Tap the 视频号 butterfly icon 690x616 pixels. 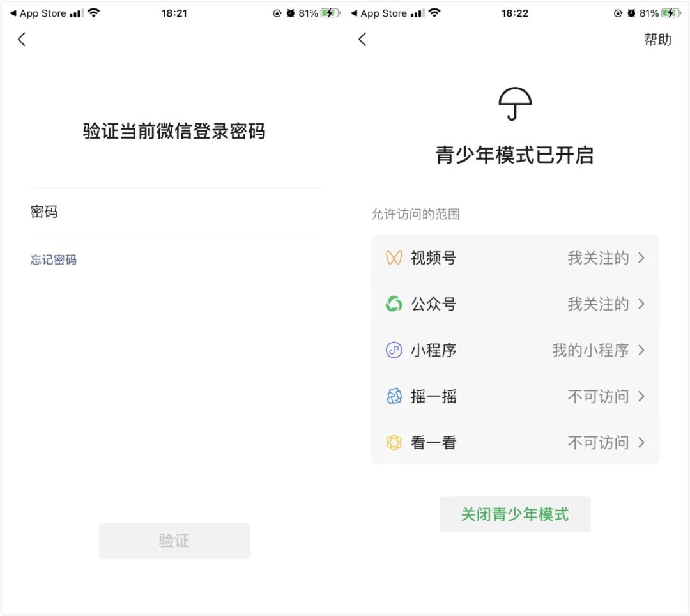click(x=394, y=258)
